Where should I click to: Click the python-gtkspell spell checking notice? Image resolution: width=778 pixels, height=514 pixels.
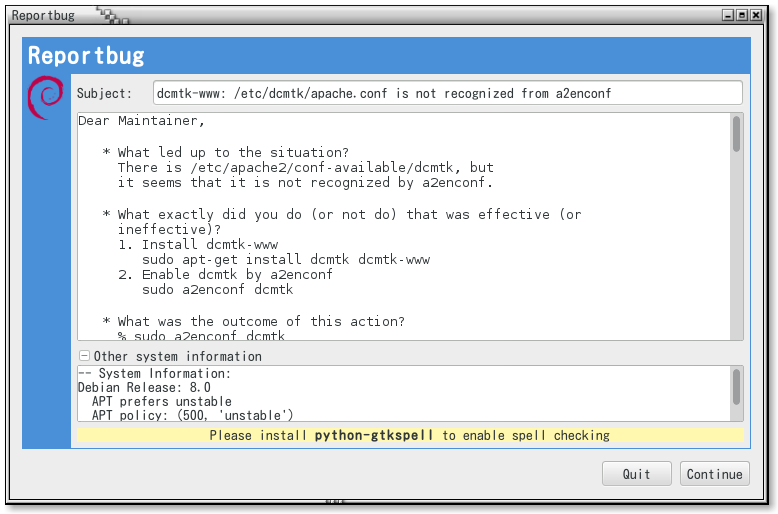pos(410,435)
